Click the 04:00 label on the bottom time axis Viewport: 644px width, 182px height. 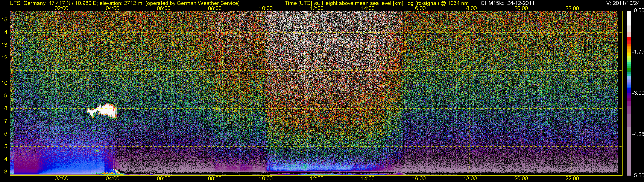click(x=112, y=179)
